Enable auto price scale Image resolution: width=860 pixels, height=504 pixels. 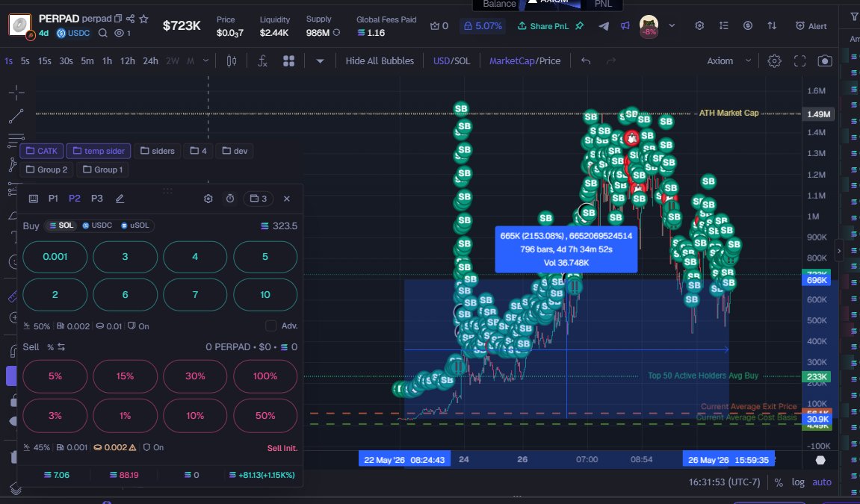pos(822,482)
